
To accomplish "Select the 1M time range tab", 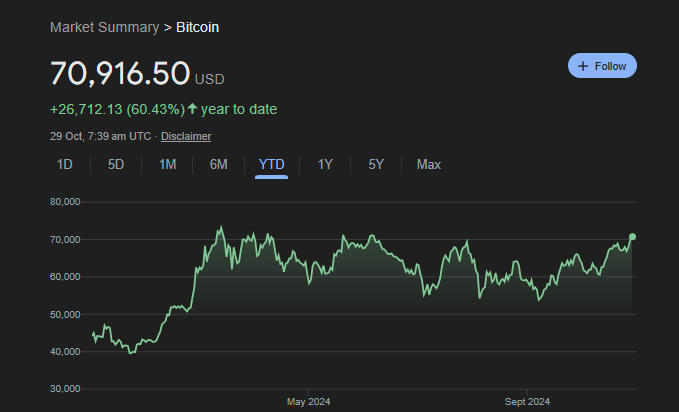I will pyautogui.click(x=167, y=165).
